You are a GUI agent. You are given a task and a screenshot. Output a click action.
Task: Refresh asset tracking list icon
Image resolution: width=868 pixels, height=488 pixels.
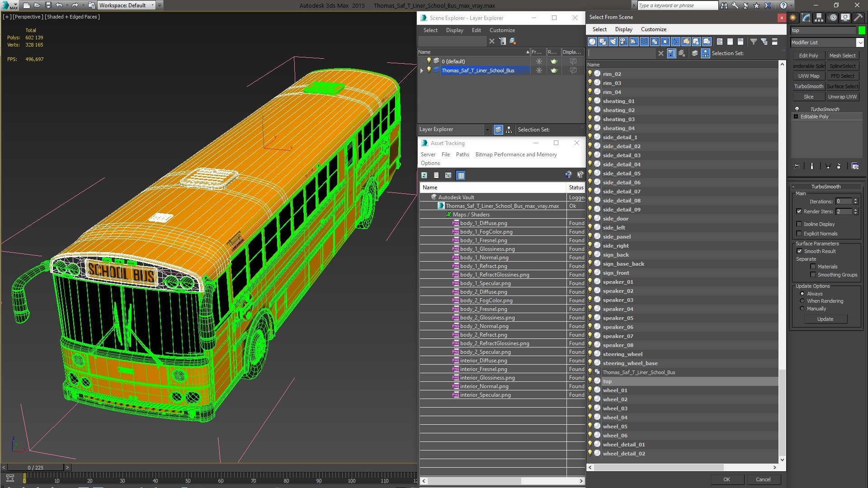click(424, 175)
